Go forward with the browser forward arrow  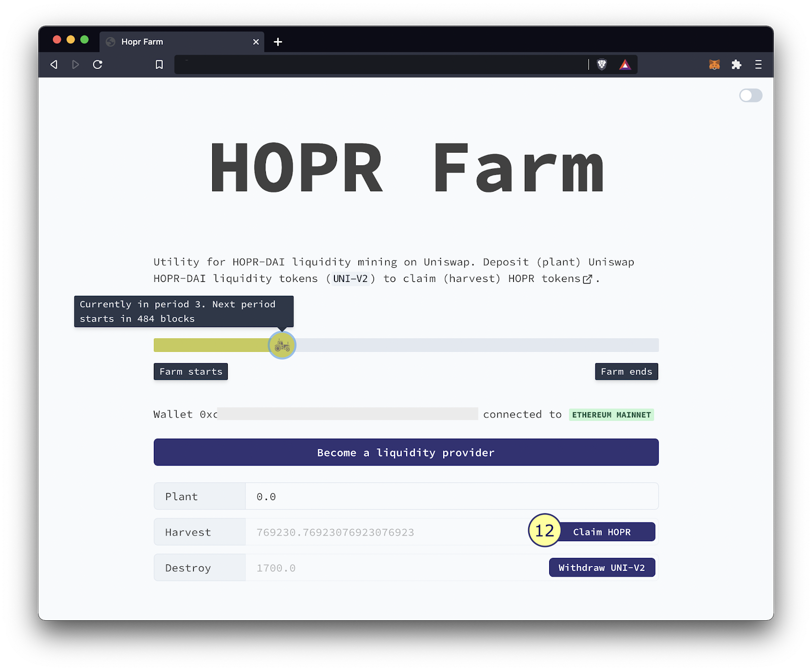coord(76,64)
